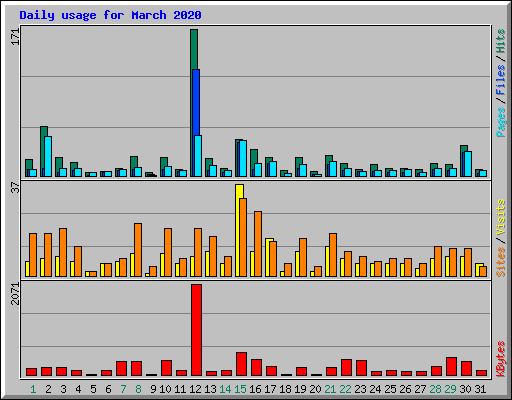The width and height of the screenshot is (512, 400).
Task: Click day label '16' on the axis
Action: [x=255, y=389]
